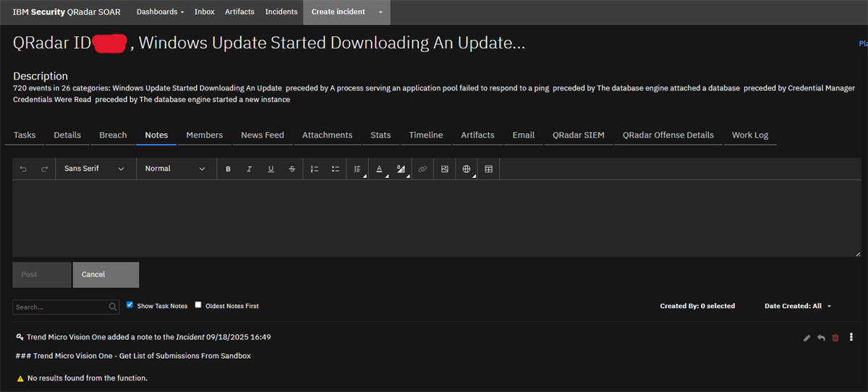Screen dimensions: 868x392
Task: Open the incident Artifacts tab
Action: click(478, 135)
